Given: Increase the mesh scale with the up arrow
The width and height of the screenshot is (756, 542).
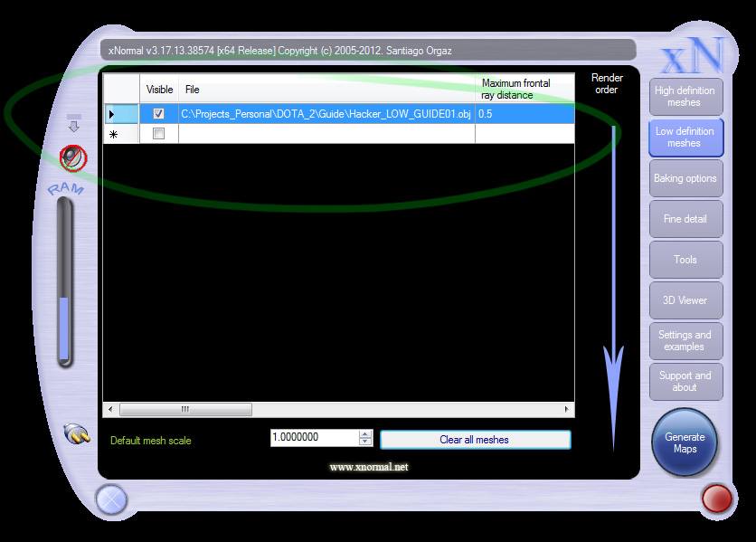Looking at the screenshot, I should point(365,434).
